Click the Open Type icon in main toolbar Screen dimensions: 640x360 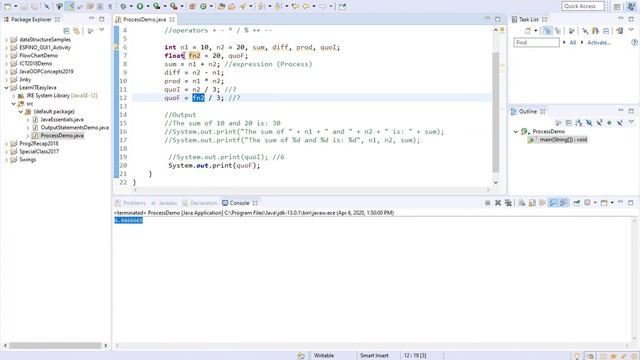point(222,6)
